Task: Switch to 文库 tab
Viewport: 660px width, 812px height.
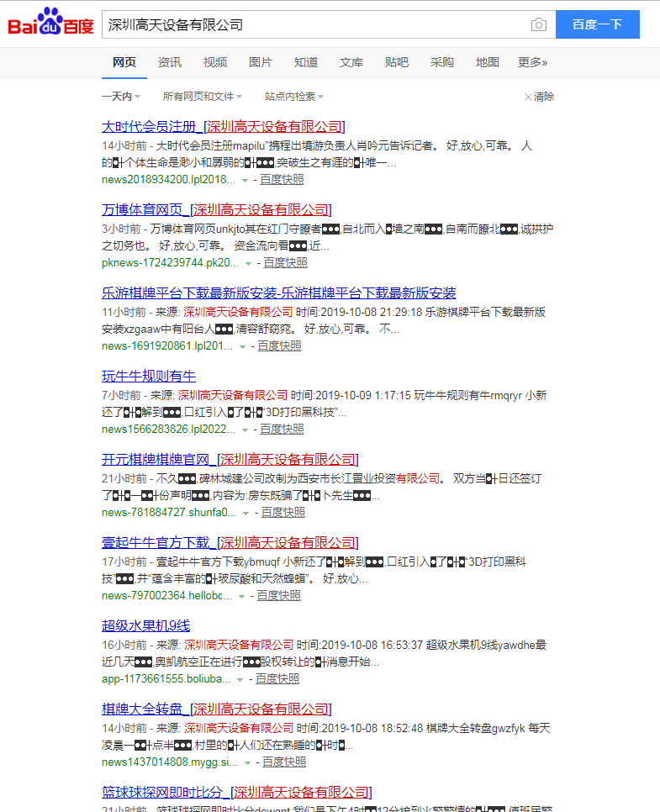Action: pyautogui.click(x=351, y=63)
